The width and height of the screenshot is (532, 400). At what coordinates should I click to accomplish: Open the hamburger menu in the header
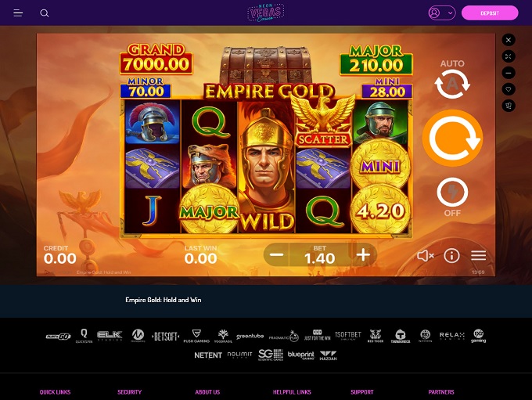point(18,13)
